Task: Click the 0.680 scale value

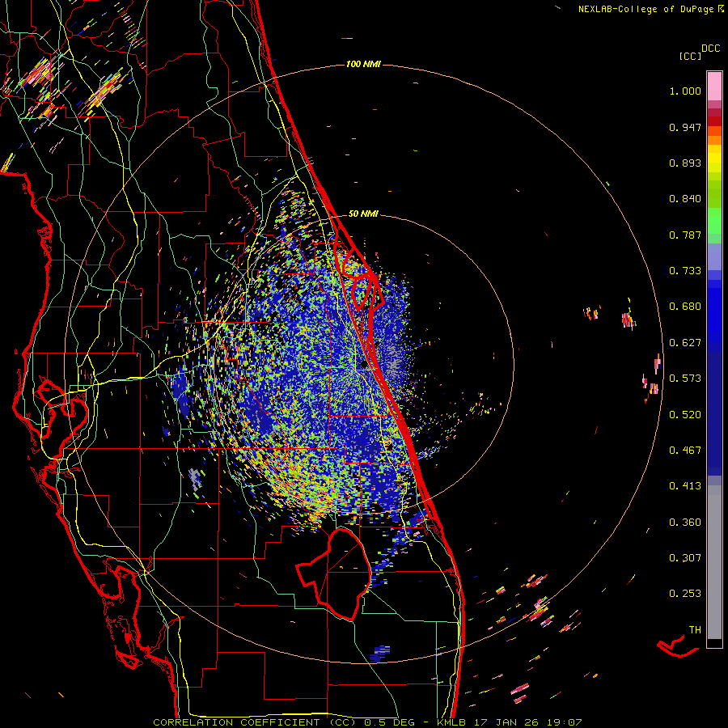Action: pyautogui.click(x=685, y=307)
